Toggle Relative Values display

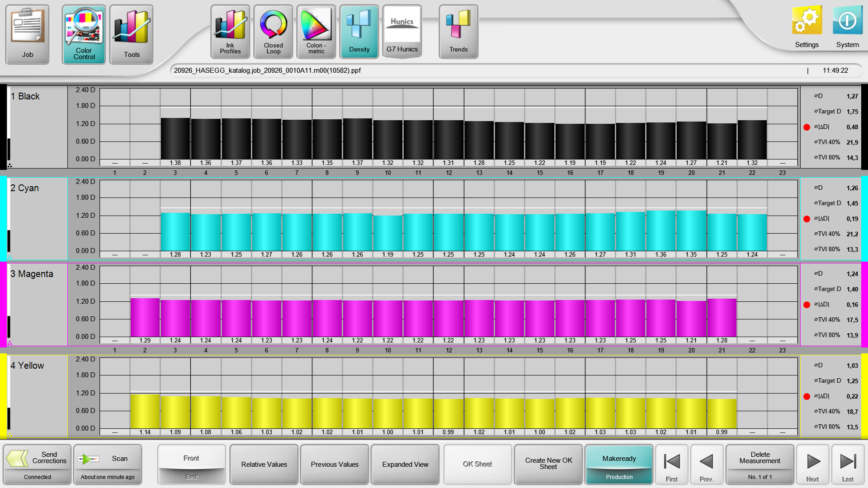click(x=264, y=465)
